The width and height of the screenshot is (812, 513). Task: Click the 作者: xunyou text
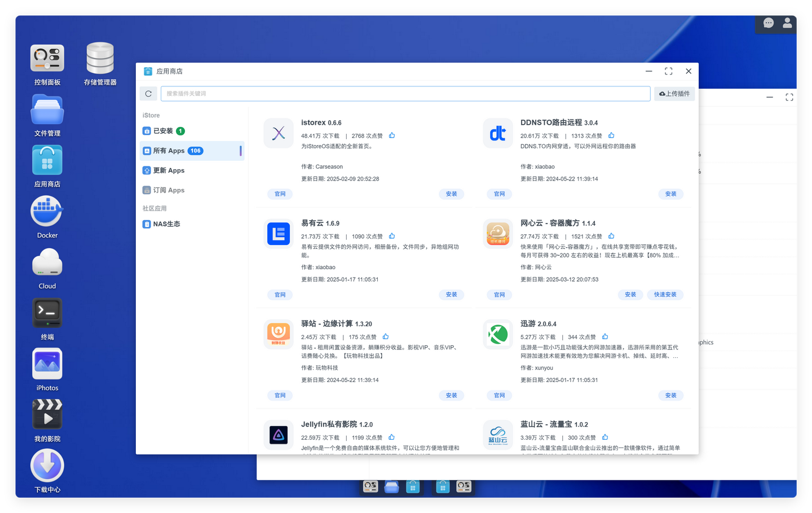pyautogui.click(x=537, y=368)
